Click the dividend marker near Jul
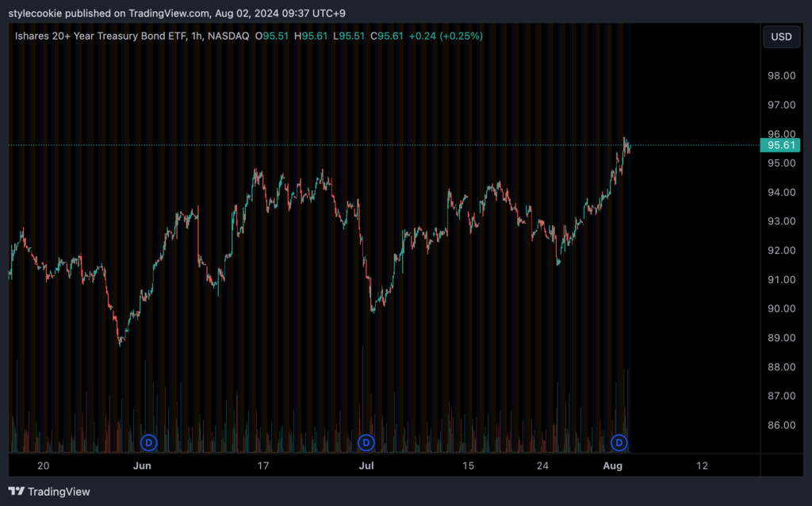This screenshot has width=812, height=506. (x=366, y=442)
